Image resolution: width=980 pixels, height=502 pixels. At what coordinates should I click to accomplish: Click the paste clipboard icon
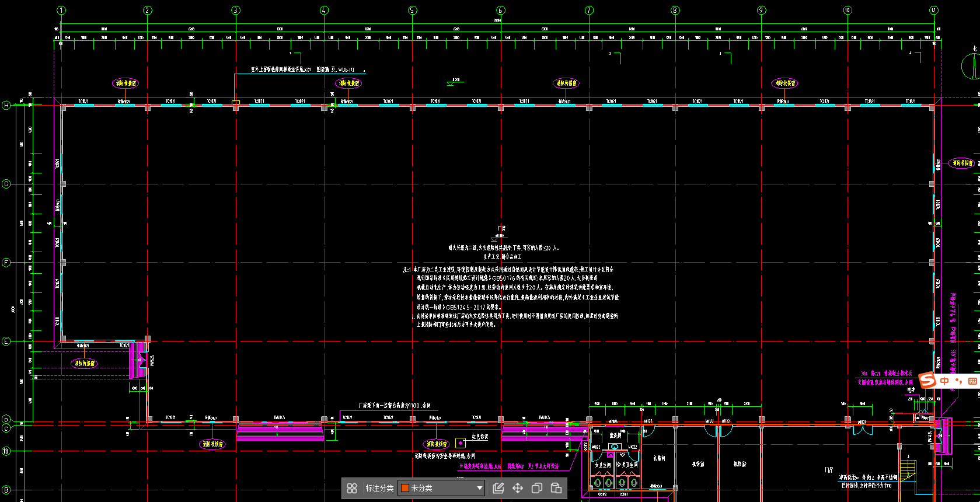(556, 488)
